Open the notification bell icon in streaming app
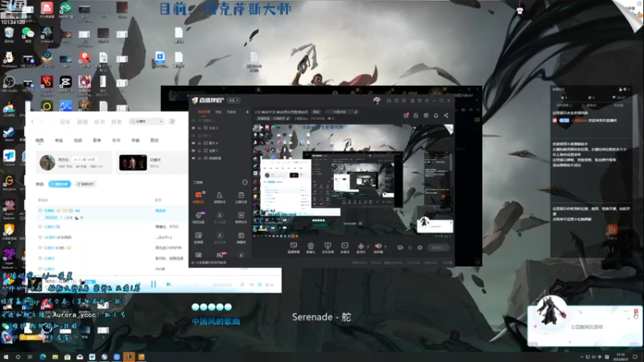 (x=436, y=116)
